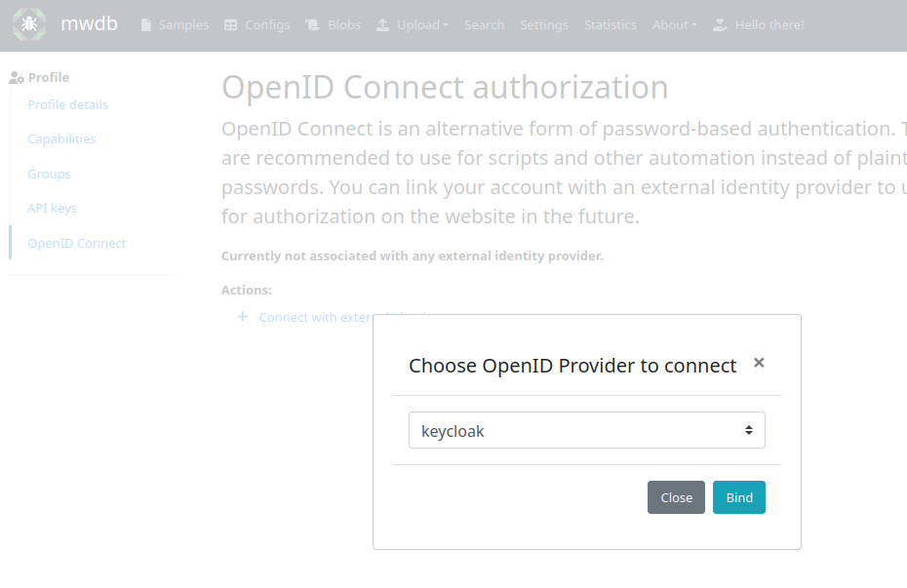Click the 'Actions:' label
The height and width of the screenshot is (588, 907).
click(x=247, y=290)
